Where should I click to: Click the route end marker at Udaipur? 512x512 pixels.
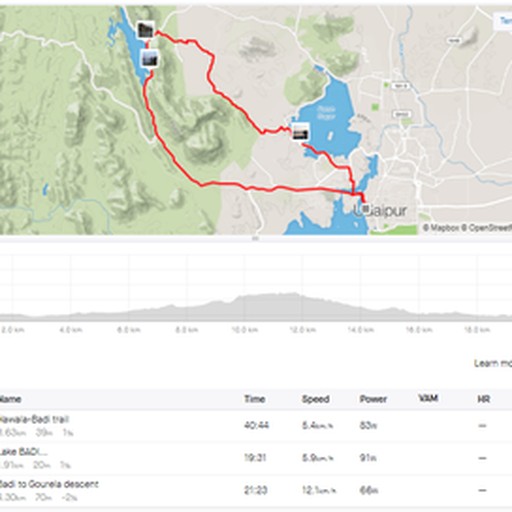(365, 209)
